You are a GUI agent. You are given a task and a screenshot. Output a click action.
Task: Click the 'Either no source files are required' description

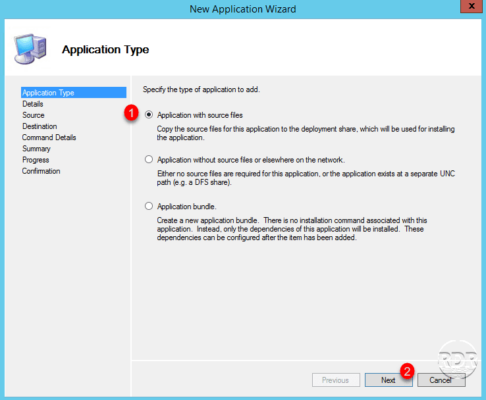point(306,178)
